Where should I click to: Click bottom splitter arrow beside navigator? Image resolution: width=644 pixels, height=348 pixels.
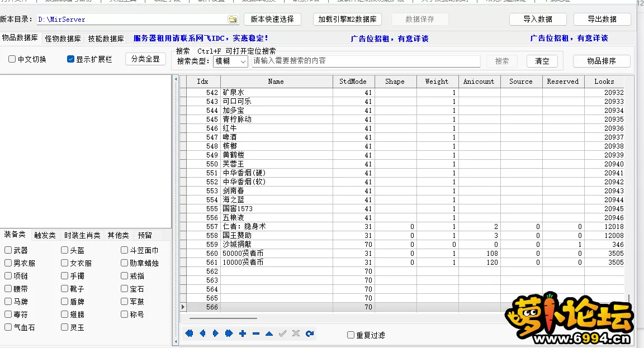[176, 341]
